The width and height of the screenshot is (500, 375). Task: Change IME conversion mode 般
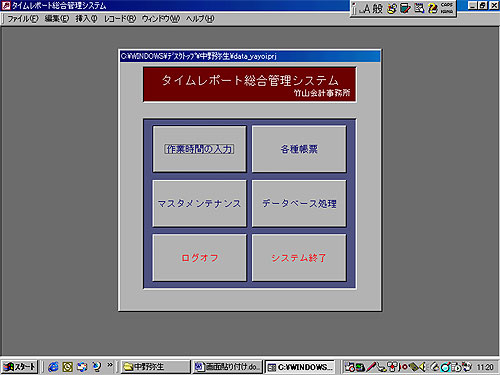378,9
